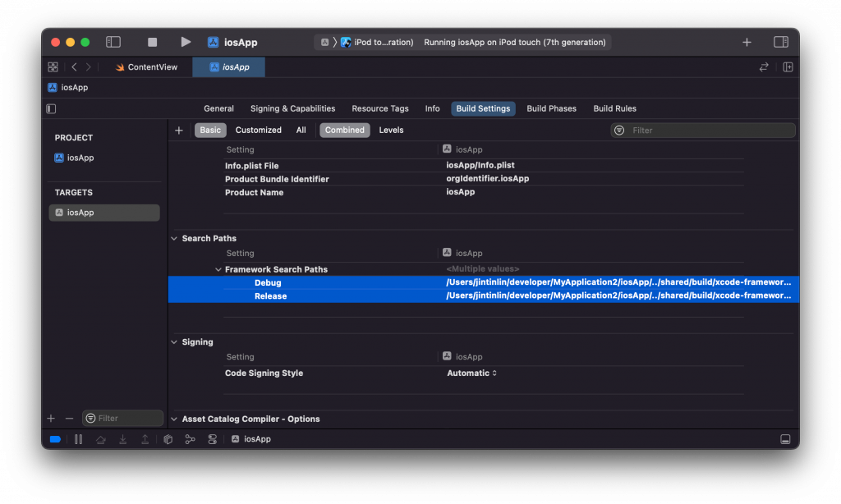Collapse the Signing section
Image resolution: width=841 pixels, height=504 pixels.
click(174, 342)
